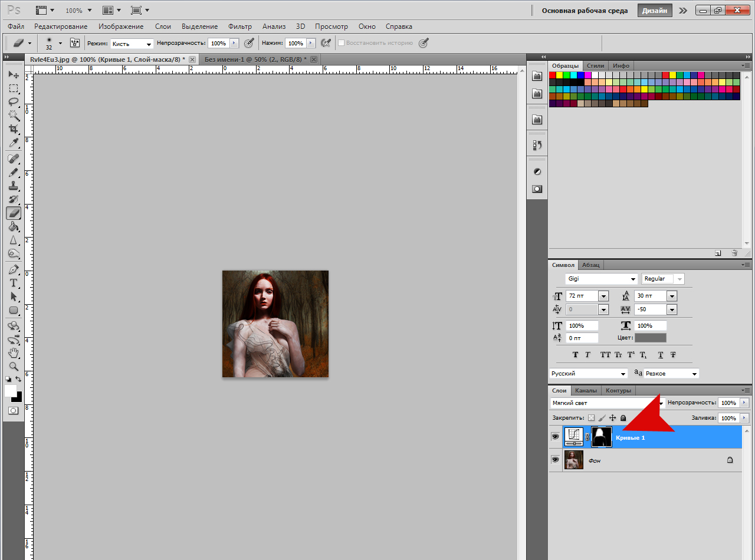The image size is (755, 560).
Task: Hide the 'Фон' layer
Action: 555,460
